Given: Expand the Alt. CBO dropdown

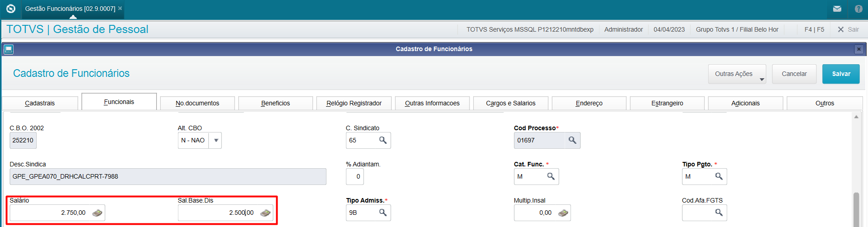Looking at the screenshot, I should [x=216, y=140].
